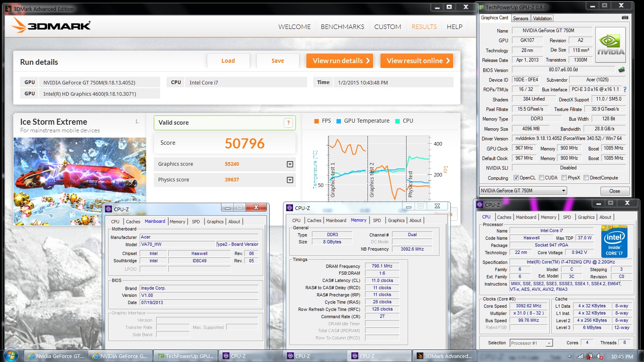
Task: Click the GPU-Z Close button
Action: tap(615, 191)
